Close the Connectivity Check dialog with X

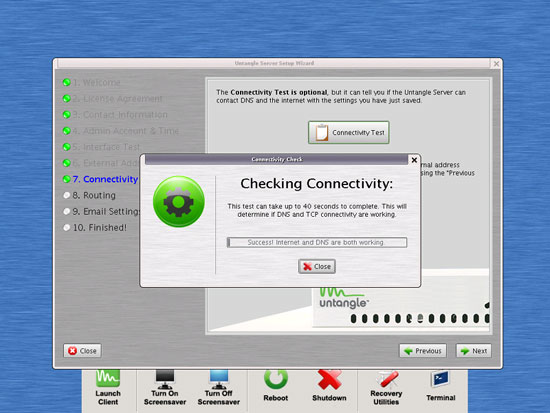click(414, 160)
